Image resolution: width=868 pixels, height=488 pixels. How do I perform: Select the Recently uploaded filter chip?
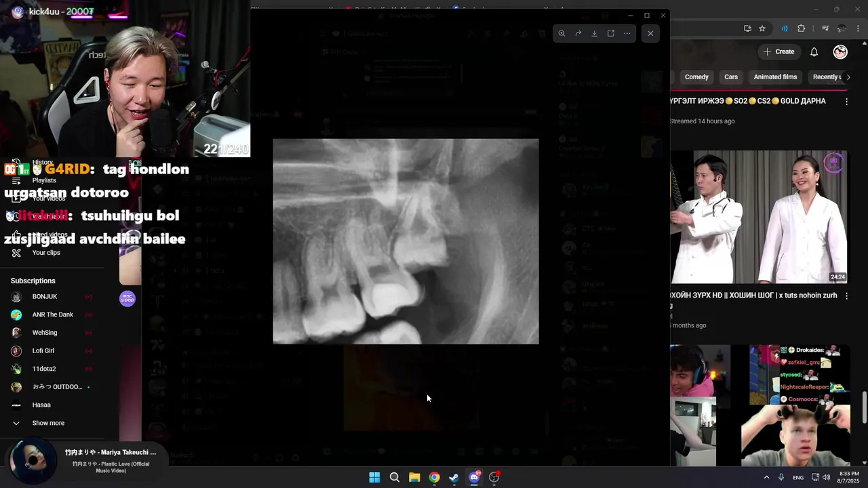(x=825, y=77)
